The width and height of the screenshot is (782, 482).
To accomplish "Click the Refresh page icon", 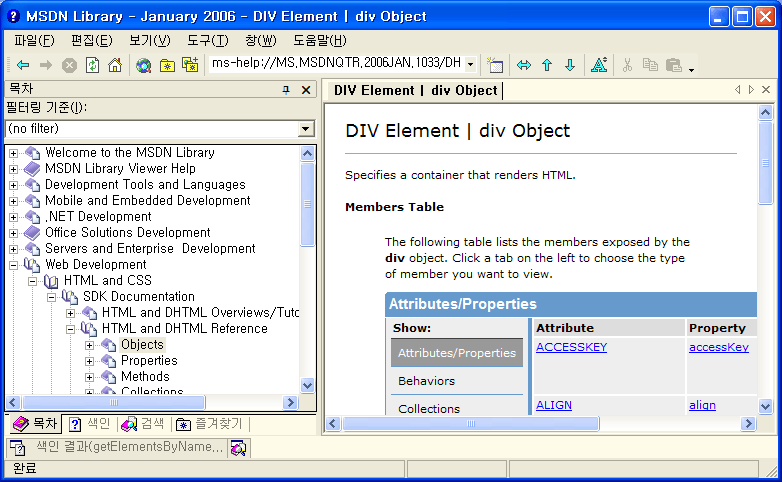I will click(92, 65).
